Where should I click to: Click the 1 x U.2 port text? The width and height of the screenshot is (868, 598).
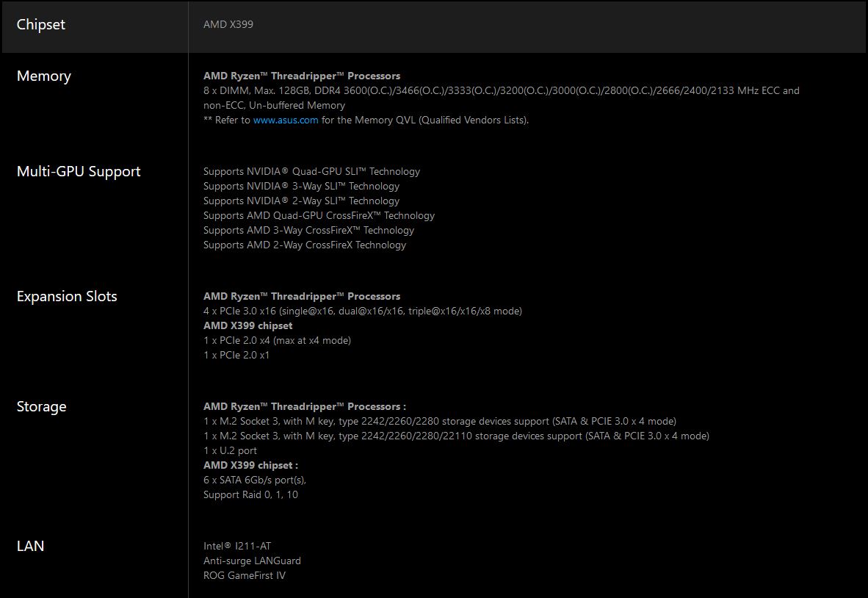(x=230, y=450)
